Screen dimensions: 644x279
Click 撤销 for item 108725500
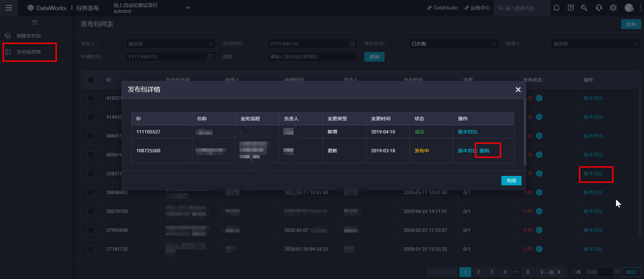[484, 151]
